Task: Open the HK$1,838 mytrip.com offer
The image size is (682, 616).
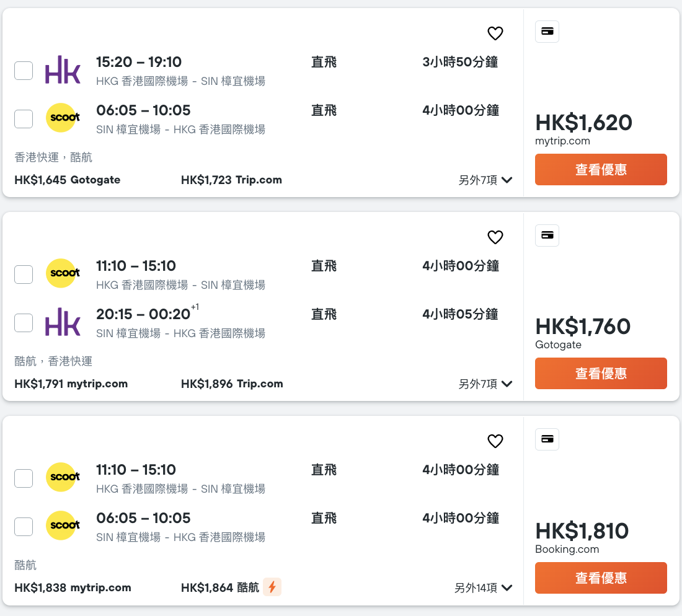Action: coord(73,588)
